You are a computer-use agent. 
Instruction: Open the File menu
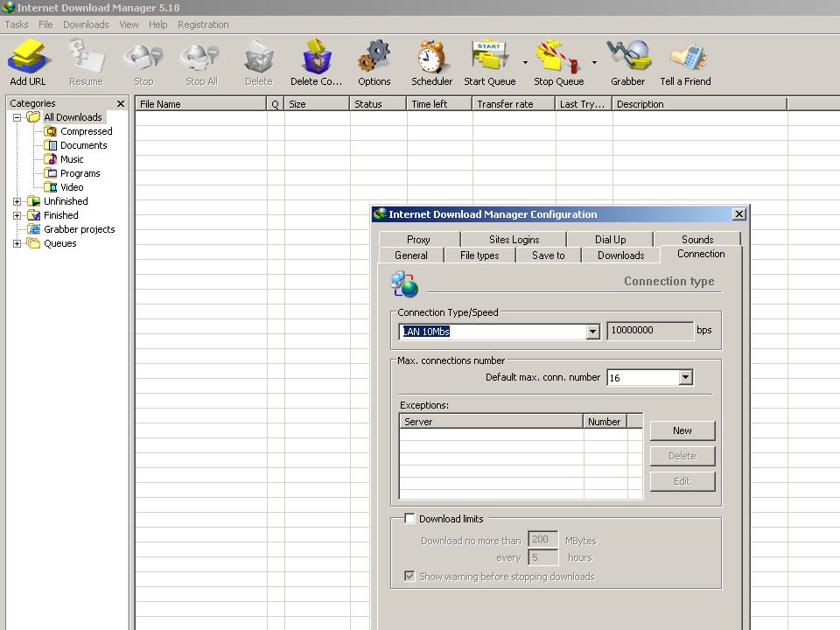[x=45, y=24]
